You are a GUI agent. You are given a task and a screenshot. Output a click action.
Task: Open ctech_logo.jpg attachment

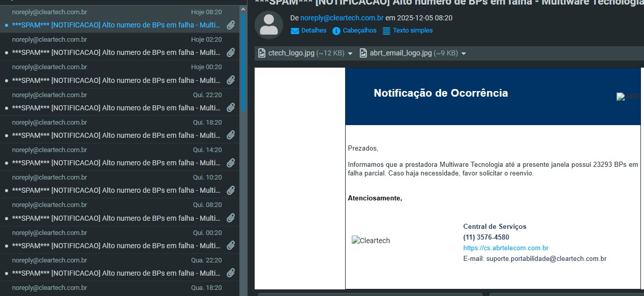[x=291, y=53]
